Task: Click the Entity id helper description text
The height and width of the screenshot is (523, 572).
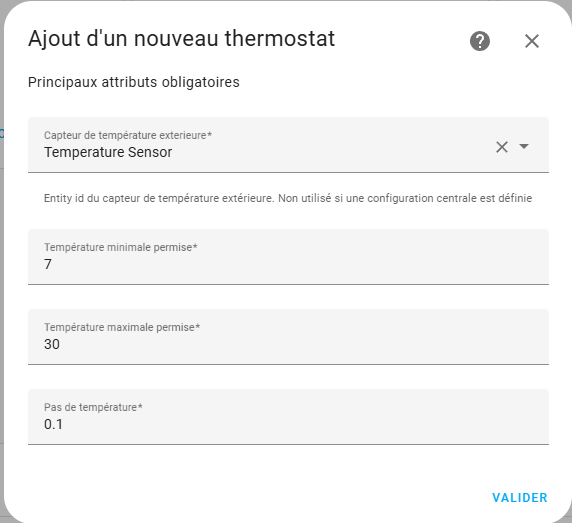Action: (288, 198)
